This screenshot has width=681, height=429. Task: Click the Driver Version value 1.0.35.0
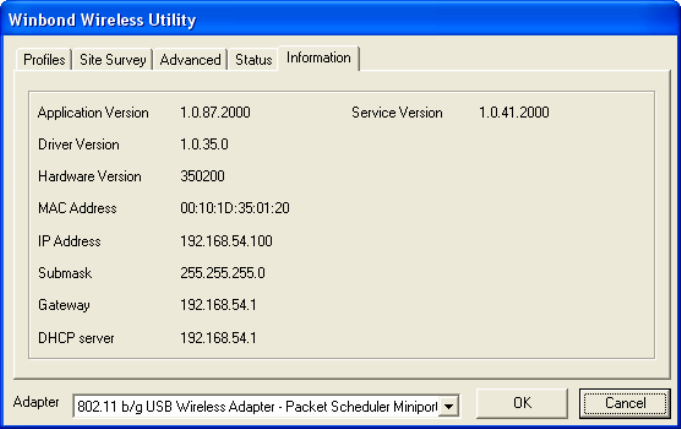204,145
